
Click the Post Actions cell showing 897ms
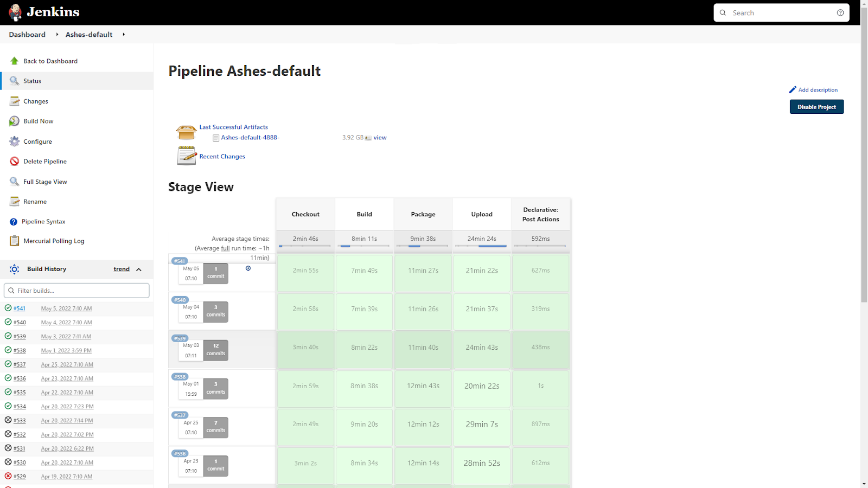(x=540, y=425)
